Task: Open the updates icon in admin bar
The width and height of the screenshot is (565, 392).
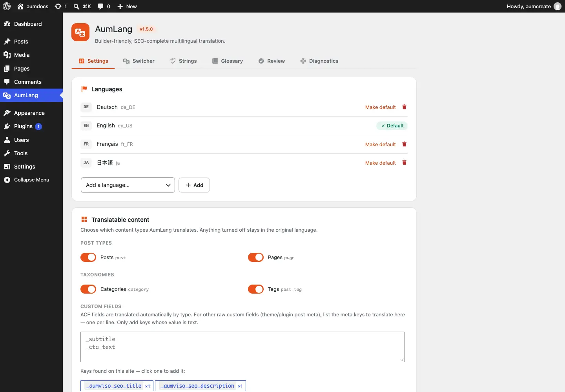Action: pos(61,6)
